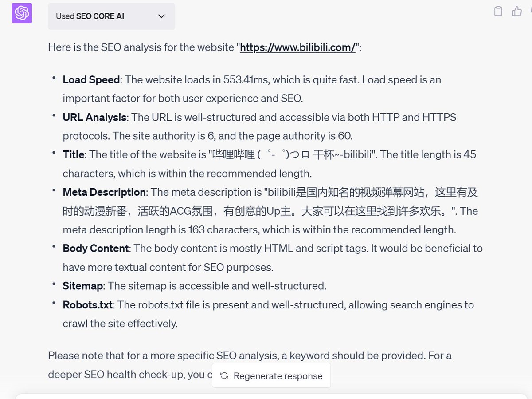Open the https://www.bilibili.com/ link
Screen dimensions: 532x399
297,47
